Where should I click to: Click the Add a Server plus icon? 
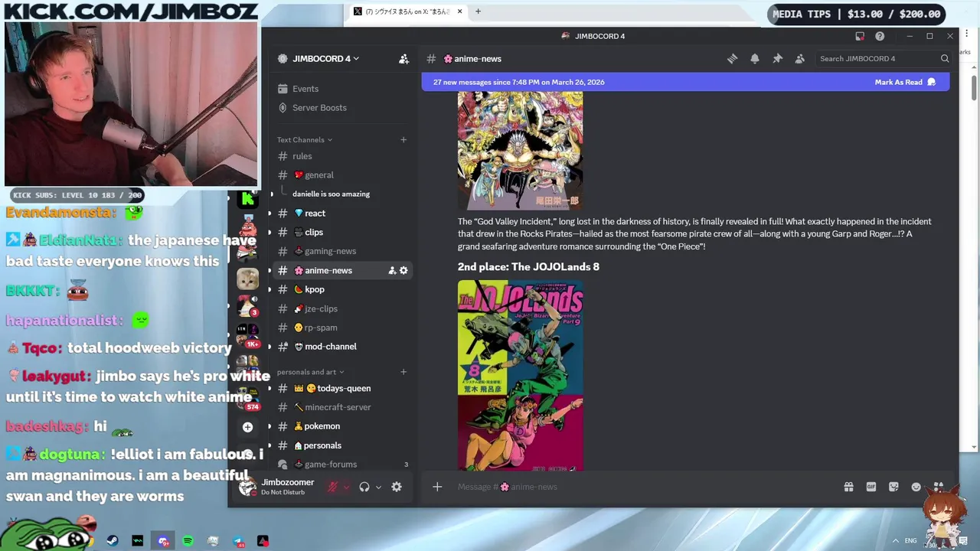click(x=247, y=427)
